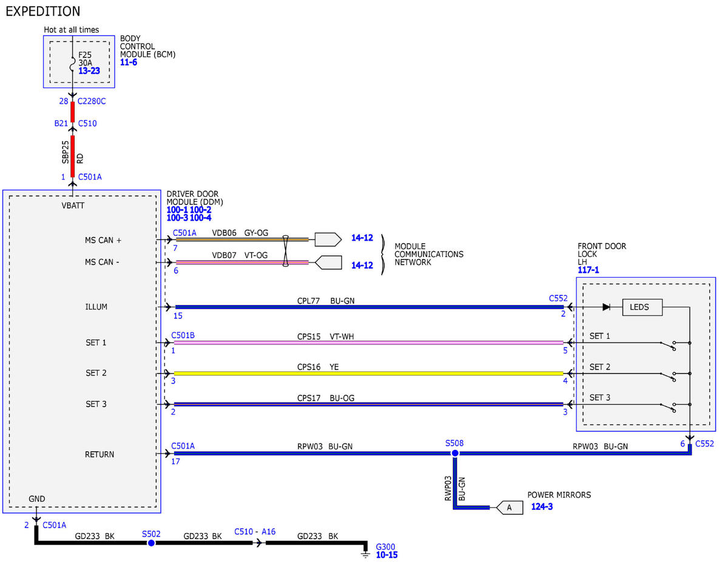The image size is (728, 562).
Task: Select the S502 splice dot
Action: [x=151, y=543]
